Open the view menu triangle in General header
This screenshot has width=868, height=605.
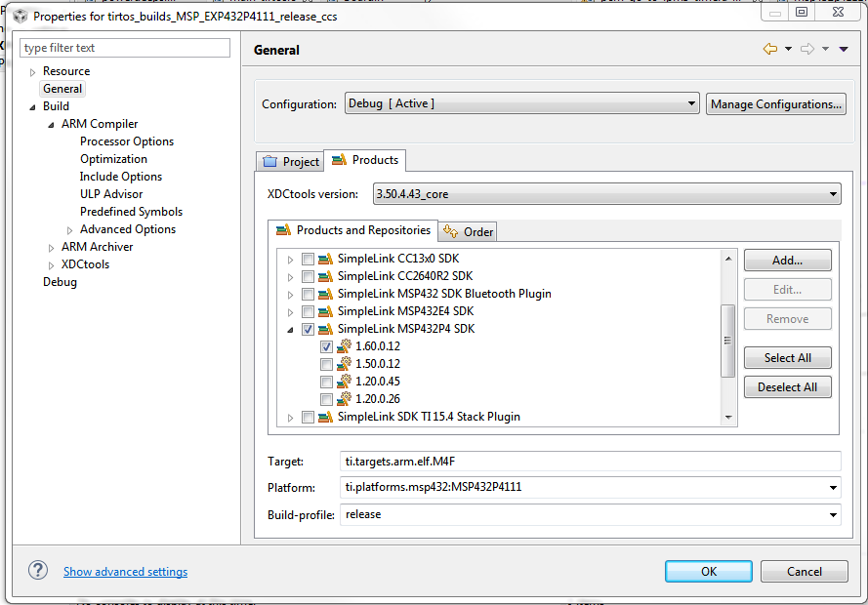click(844, 49)
